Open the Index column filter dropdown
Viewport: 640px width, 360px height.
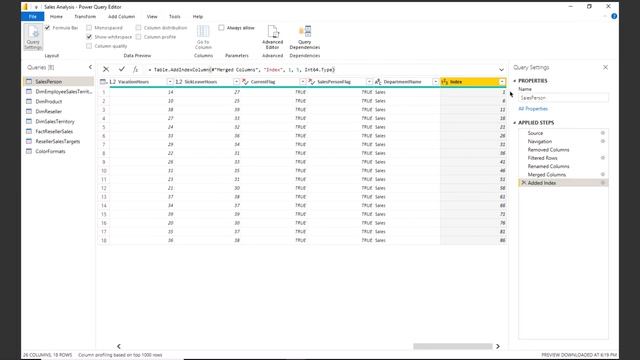[x=502, y=82]
